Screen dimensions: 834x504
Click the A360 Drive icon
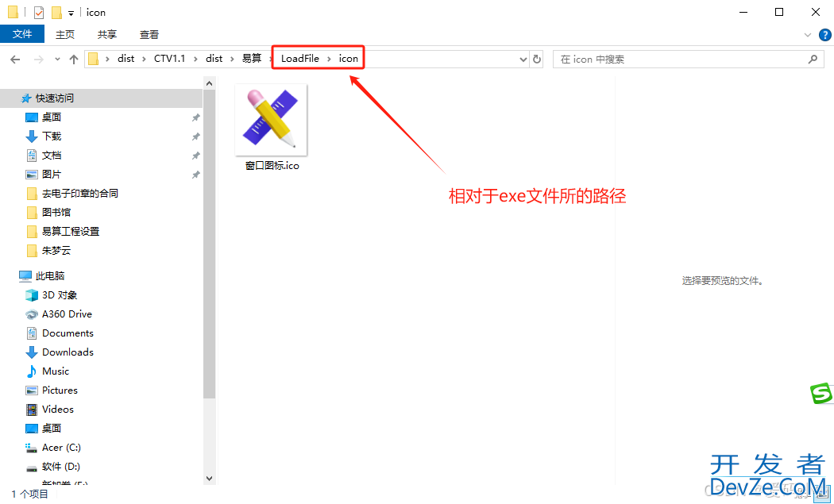click(32, 314)
